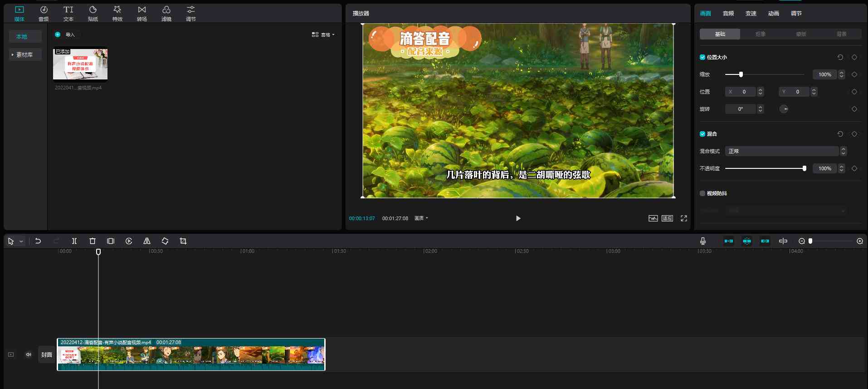Uncheck the 位置大小 checkbox
Image resolution: width=868 pixels, height=389 pixels.
(702, 57)
